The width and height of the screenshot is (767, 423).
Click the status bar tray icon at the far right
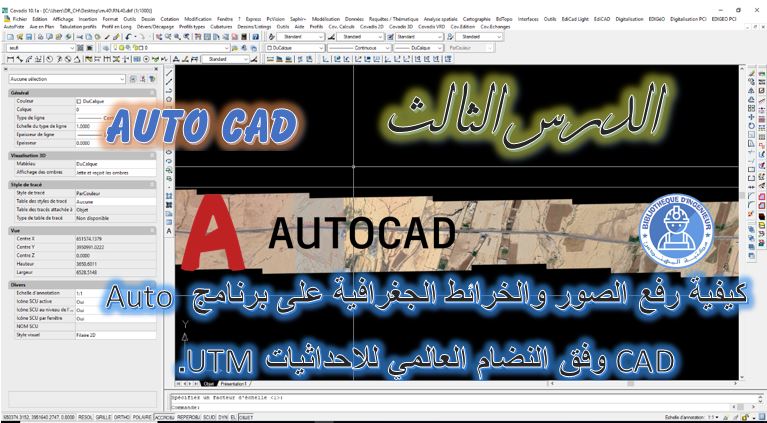[761, 417]
